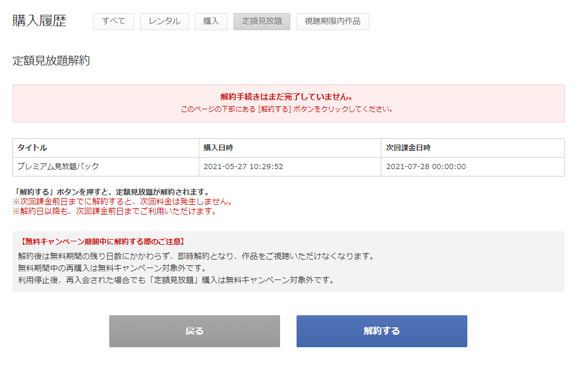This screenshot has width=588, height=366.
Task: Click the red note 次回料金は発生しません
Action: pos(123,201)
